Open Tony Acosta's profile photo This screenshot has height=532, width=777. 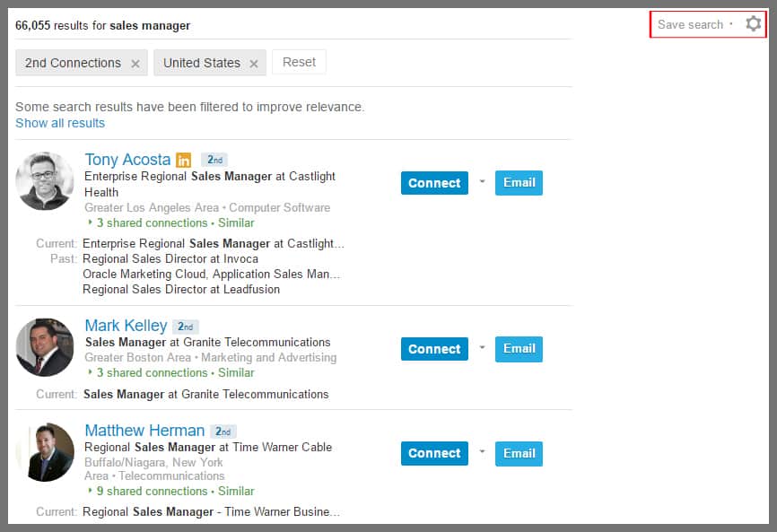click(x=45, y=181)
